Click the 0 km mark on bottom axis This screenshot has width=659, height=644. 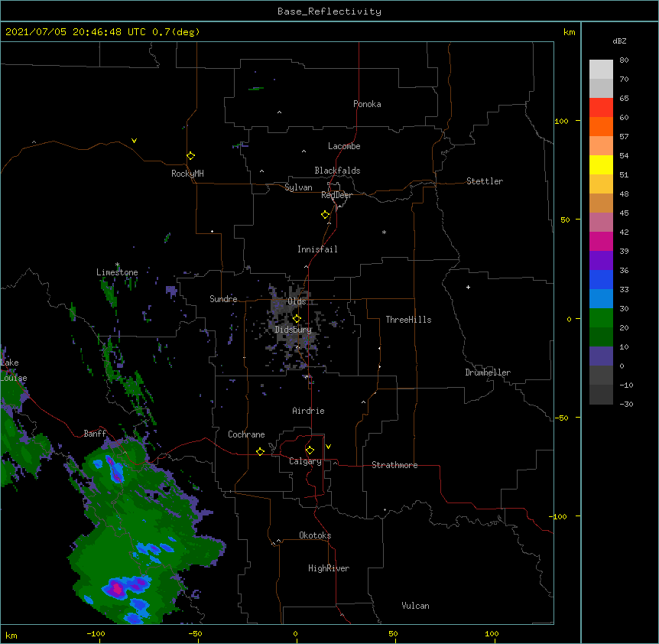click(x=295, y=633)
